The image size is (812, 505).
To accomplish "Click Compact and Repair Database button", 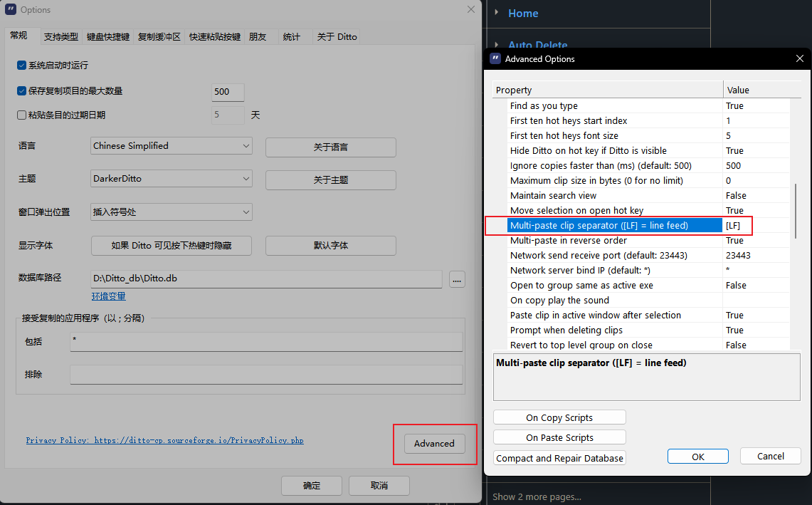I will [x=559, y=458].
